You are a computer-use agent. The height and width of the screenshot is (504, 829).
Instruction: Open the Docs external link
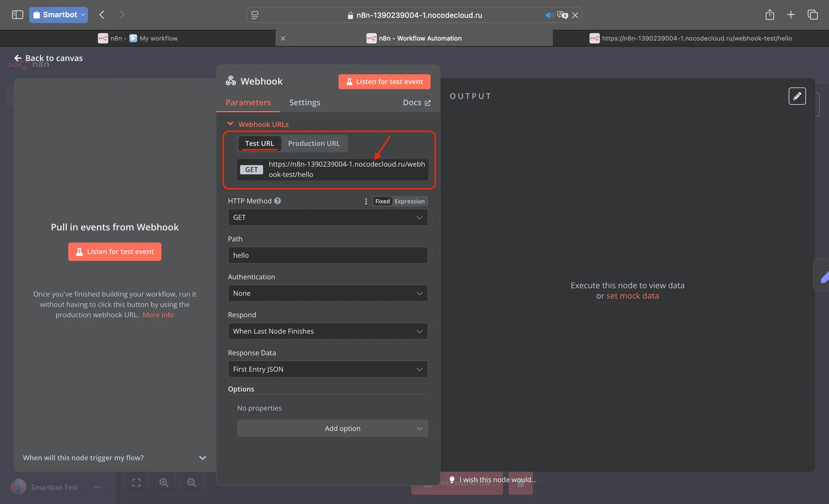click(x=417, y=103)
